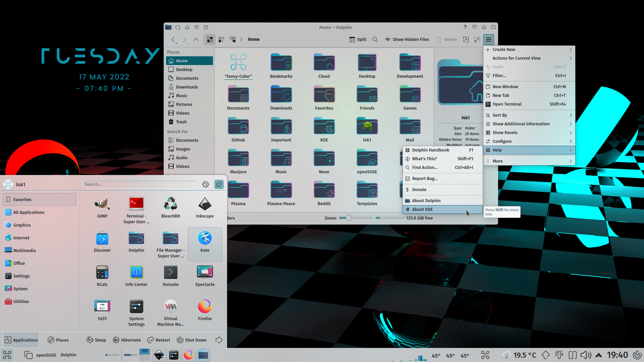The height and width of the screenshot is (362, 644).
Task: Launch Spectacle screenshot tool
Action: point(205,277)
